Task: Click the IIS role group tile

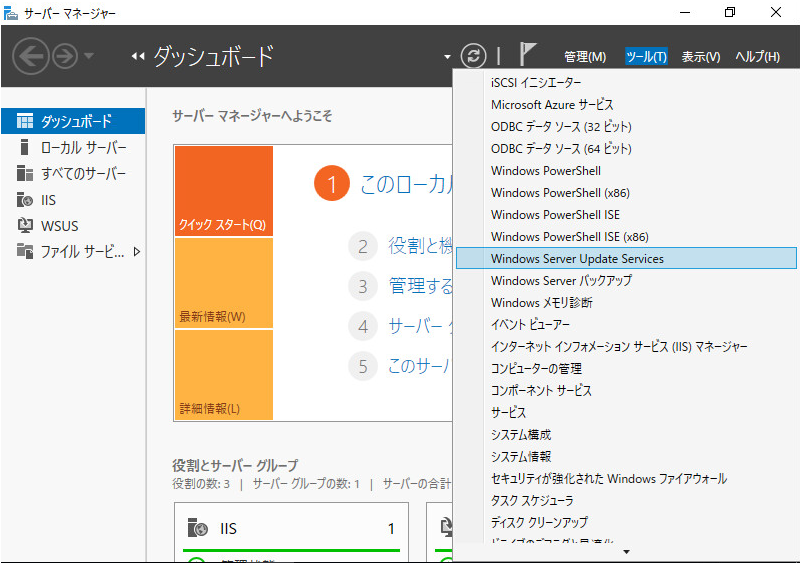Action: click(x=291, y=528)
